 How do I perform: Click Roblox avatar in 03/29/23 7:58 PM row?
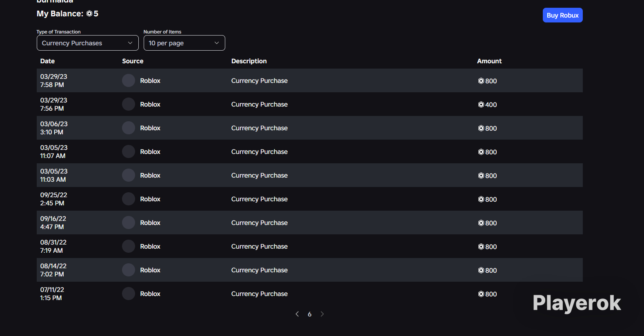pyautogui.click(x=129, y=80)
